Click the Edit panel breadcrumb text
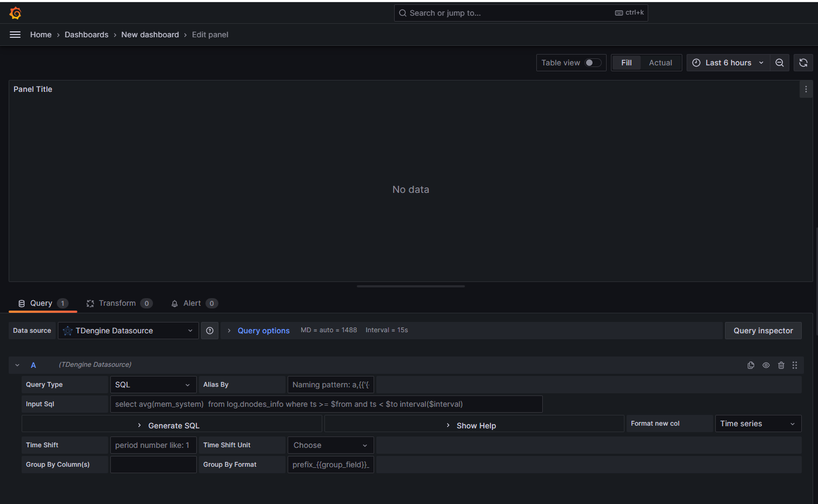This screenshot has width=818, height=504. 210,35
